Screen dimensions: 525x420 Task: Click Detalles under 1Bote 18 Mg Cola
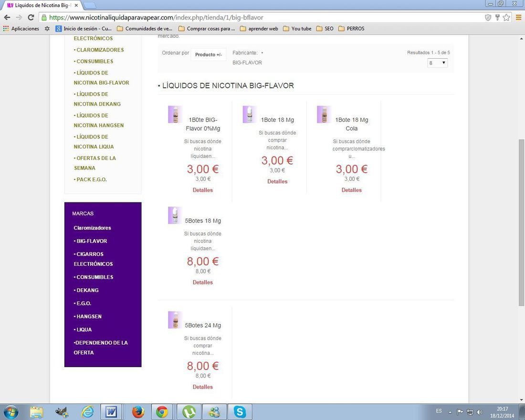352,190
